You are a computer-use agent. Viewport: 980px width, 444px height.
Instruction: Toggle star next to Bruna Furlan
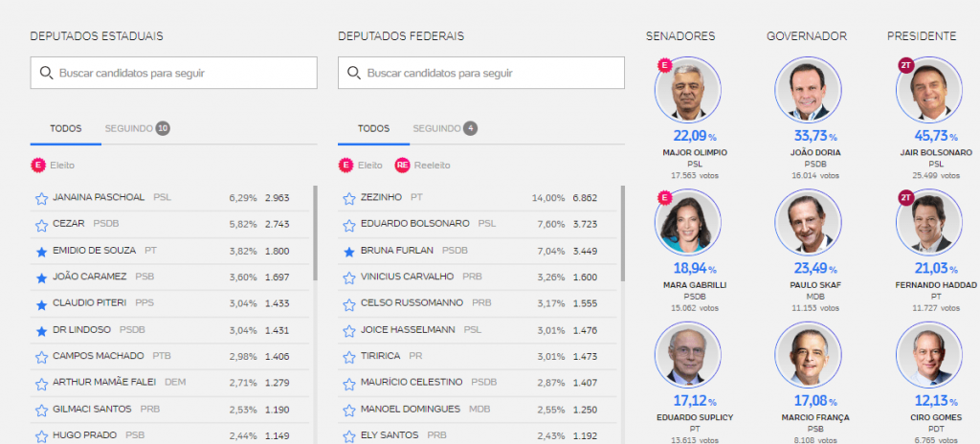coord(349,252)
